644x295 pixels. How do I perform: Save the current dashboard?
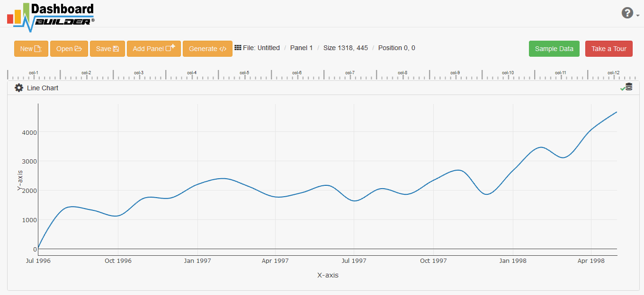click(x=107, y=49)
